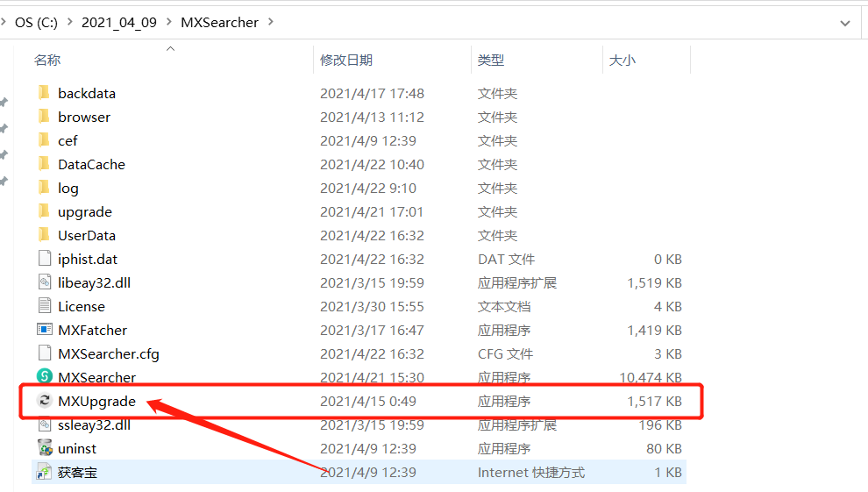Screen dimensions: 868x492
Task: Sort by 修改日期 column header
Action: coord(346,61)
